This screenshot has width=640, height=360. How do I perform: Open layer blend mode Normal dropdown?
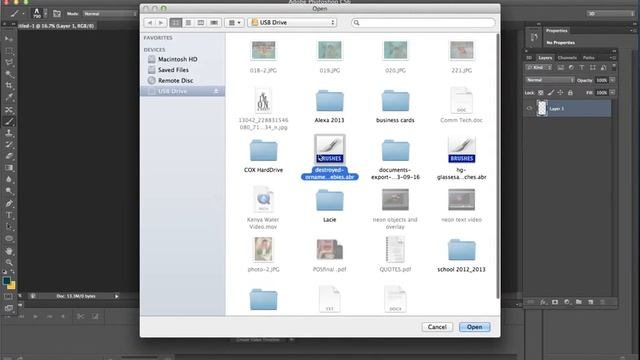tap(550, 80)
